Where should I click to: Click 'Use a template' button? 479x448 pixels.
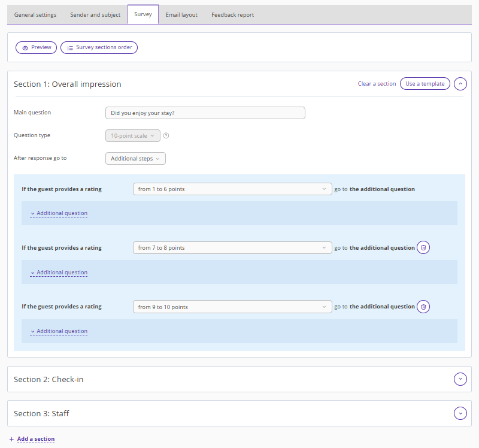[x=425, y=84]
